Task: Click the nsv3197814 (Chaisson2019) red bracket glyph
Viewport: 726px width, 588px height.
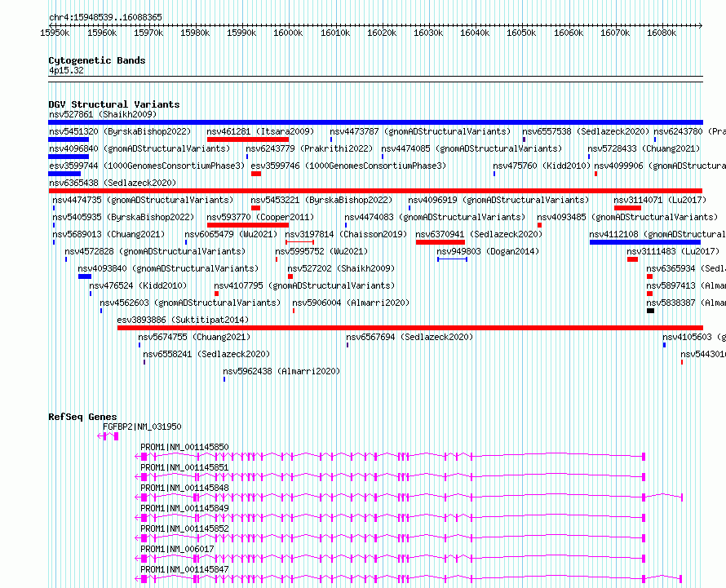Action: pos(299,242)
